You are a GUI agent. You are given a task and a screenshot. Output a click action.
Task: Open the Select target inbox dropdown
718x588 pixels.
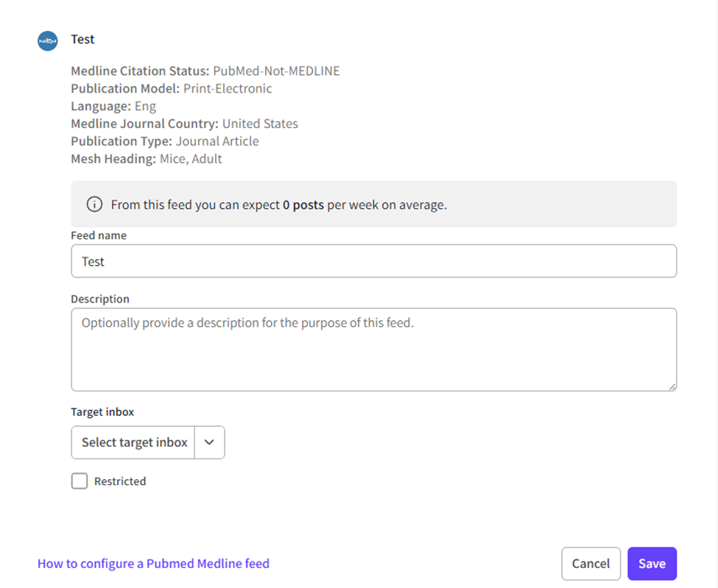[x=134, y=442]
